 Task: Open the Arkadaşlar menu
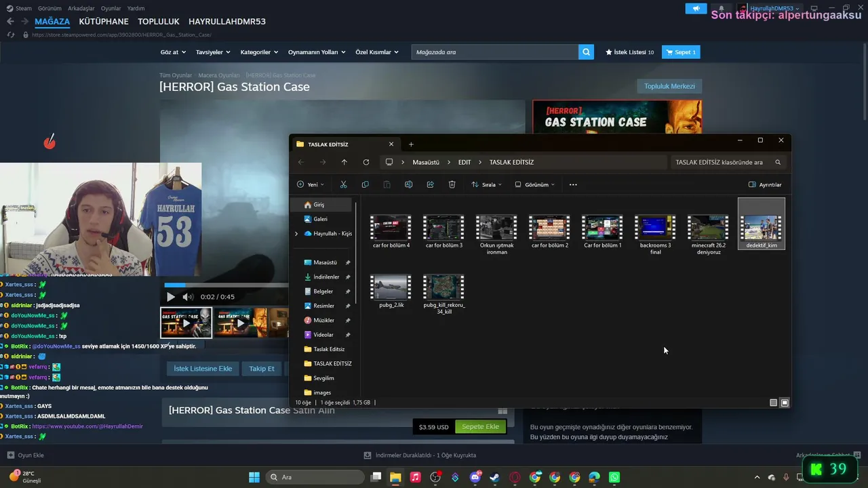pos(81,8)
